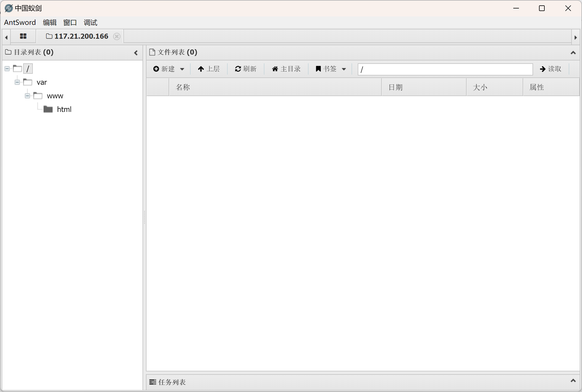Collapse the var tree node
The height and width of the screenshot is (392, 582).
pyautogui.click(x=17, y=82)
